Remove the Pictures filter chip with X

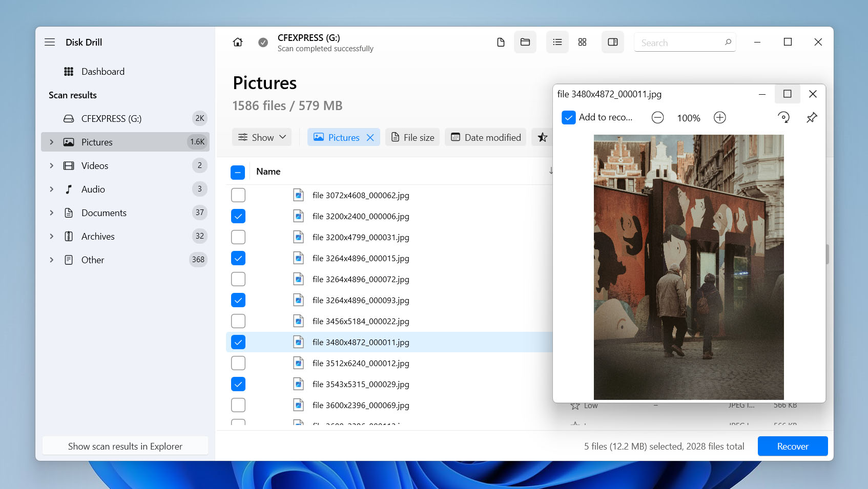370,137
